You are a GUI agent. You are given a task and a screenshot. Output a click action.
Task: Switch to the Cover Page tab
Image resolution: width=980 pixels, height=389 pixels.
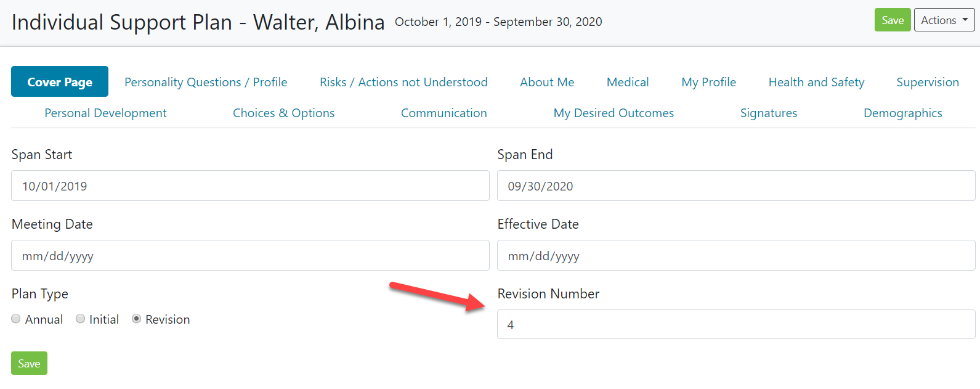[x=60, y=82]
